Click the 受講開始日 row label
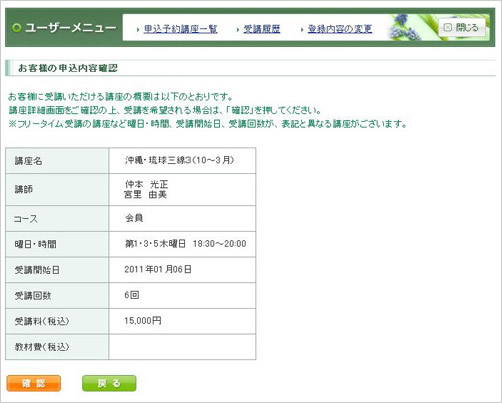Screen dimensions: 502x403 (37, 270)
